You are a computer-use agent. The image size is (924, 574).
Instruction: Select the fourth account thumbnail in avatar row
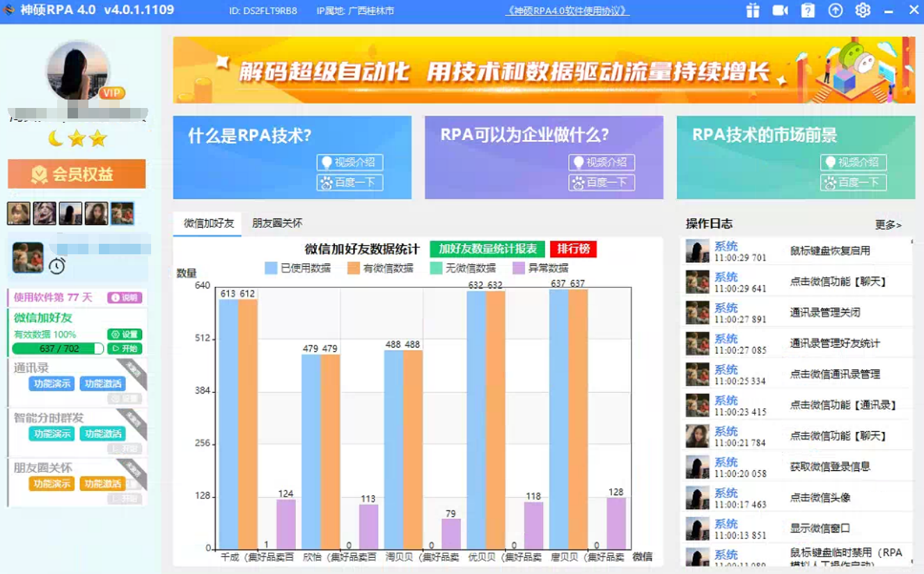click(96, 213)
